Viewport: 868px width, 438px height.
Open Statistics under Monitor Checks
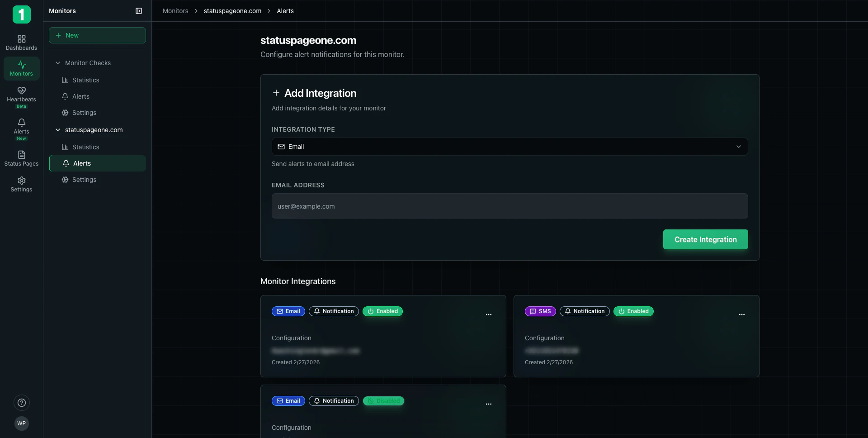coord(97,80)
